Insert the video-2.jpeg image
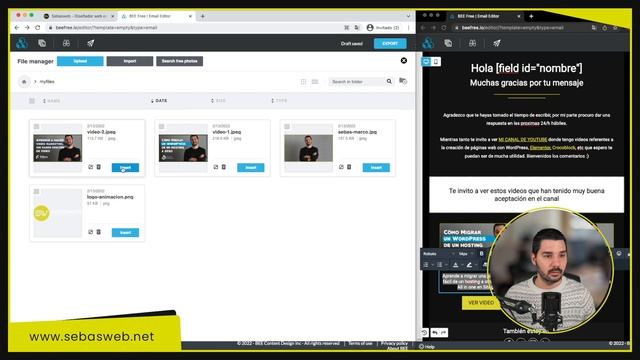 pos(125,167)
